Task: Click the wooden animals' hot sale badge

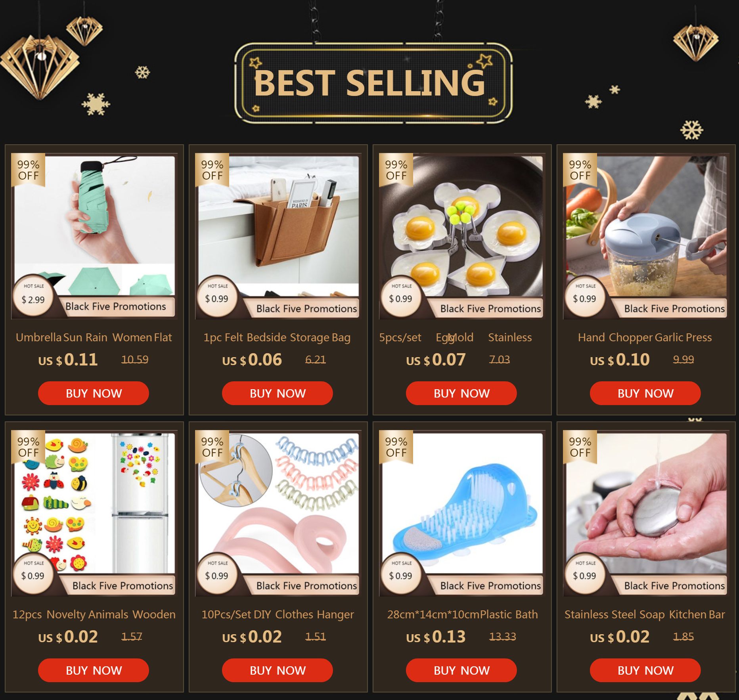Action: [33, 573]
